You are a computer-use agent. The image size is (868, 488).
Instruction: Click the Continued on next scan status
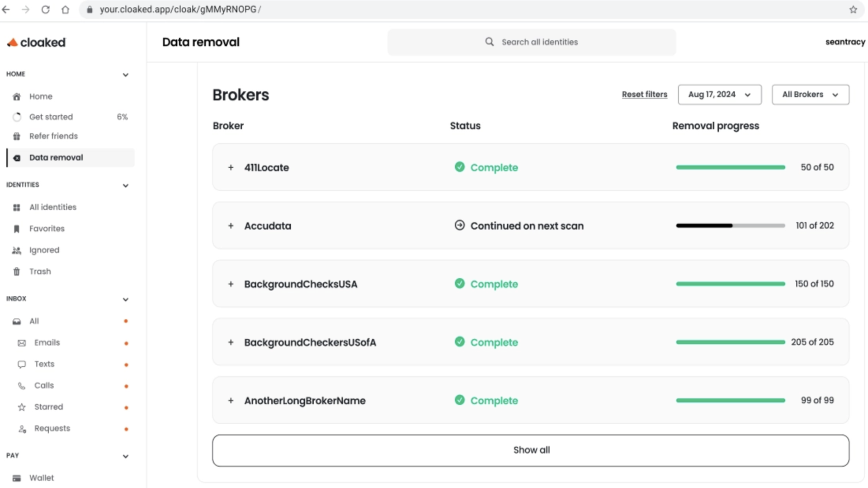point(519,226)
